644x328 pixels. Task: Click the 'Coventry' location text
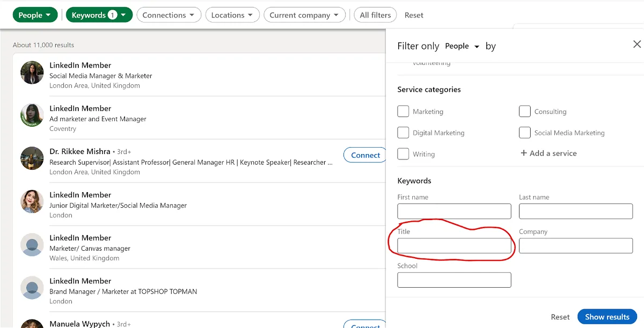click(63, 129)
